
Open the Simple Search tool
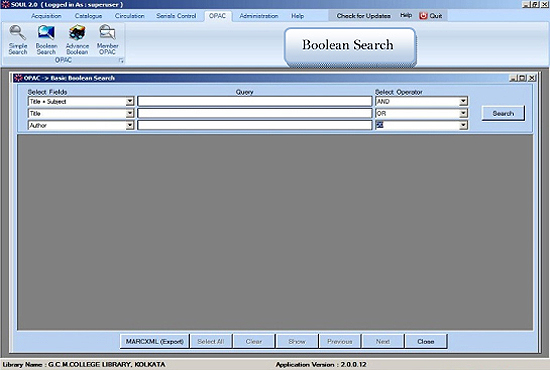pyautogui.click(x=18, y=40)
